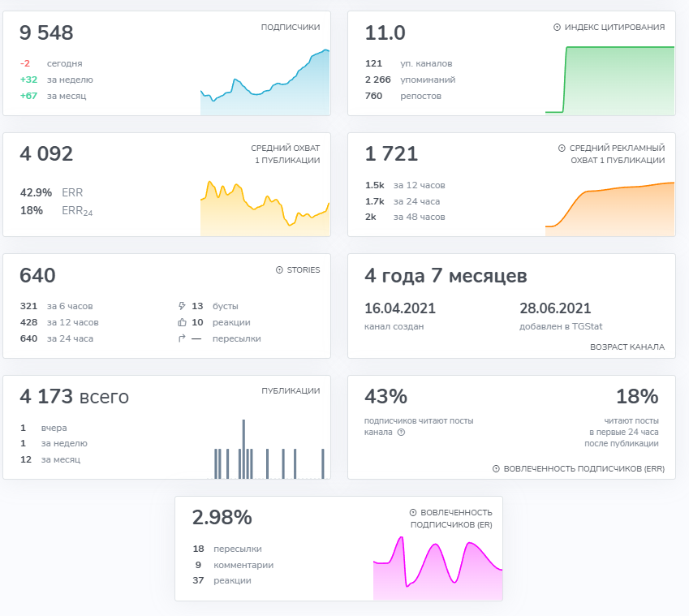Screen dimensions: 689x616
Task: Click the info icon beside Средний рекламный охват
Action: (562, 148)
